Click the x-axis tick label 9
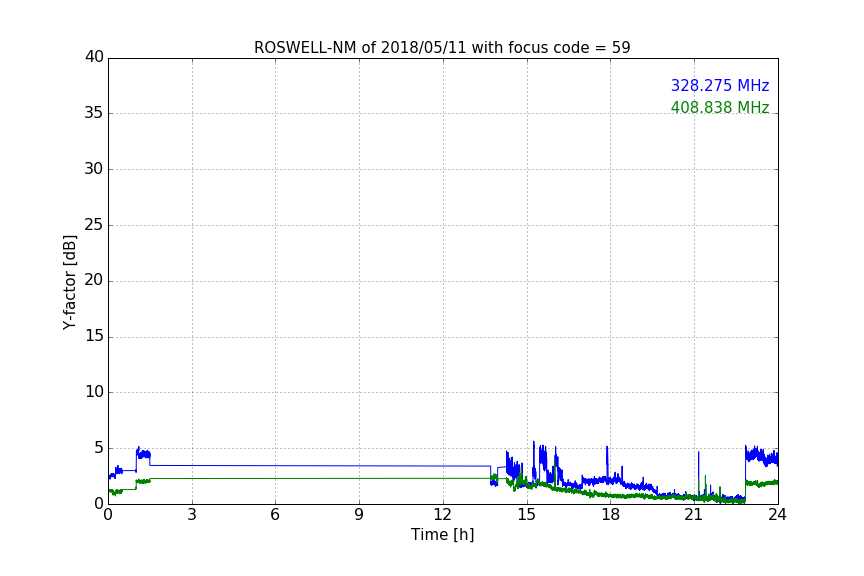864x576 pixels. (359, 515)
